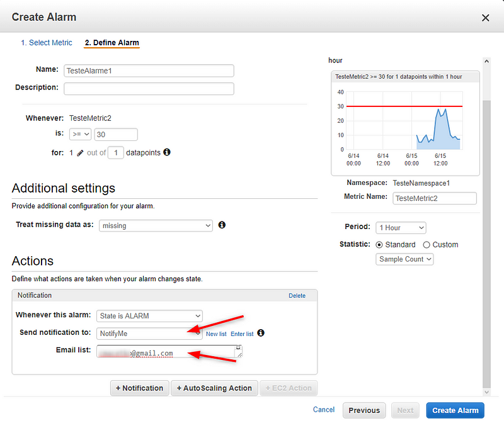
Task: Click the threshold value field showing 30
Action: point(116,134)
